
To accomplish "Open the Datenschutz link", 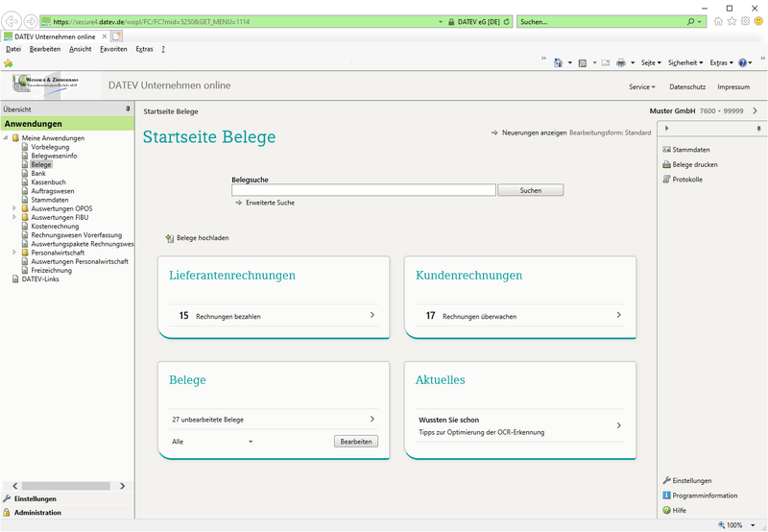I will 687,86.
